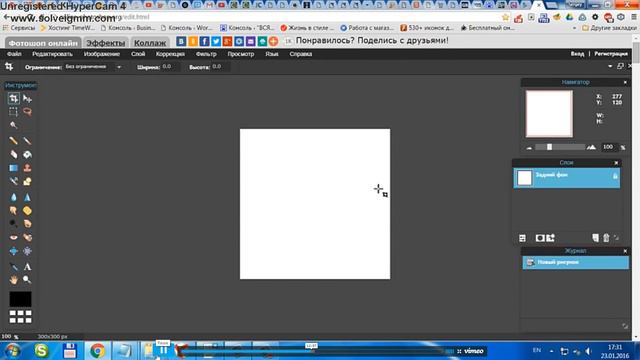Select the Type text tool

coord(27,267)
